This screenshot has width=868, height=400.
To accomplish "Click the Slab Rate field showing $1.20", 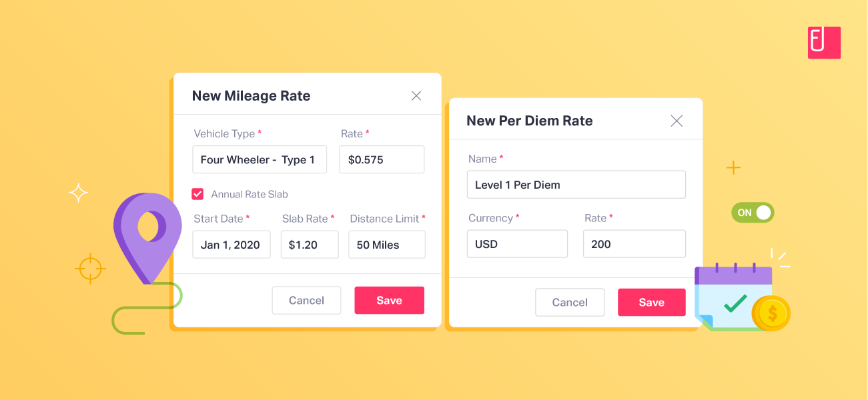I will [309, 245].
